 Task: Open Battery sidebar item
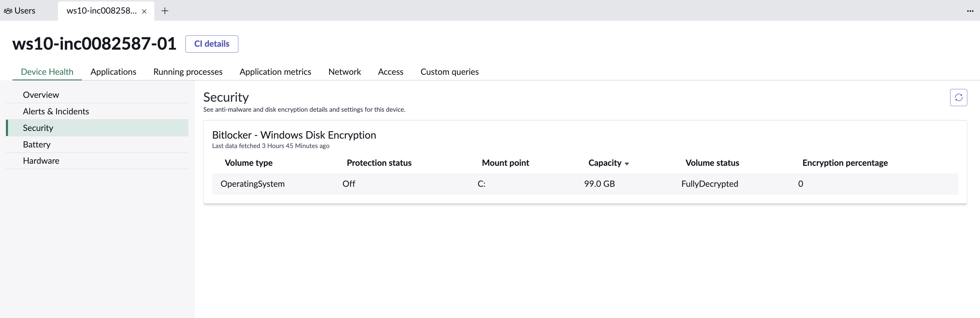(x=97, y=145)
